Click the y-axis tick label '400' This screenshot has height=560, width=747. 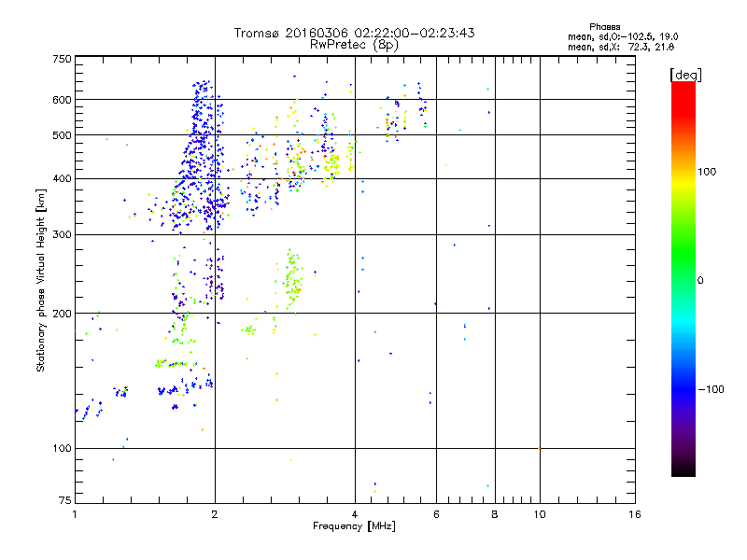pyautogui.click(x=62, y=179)
